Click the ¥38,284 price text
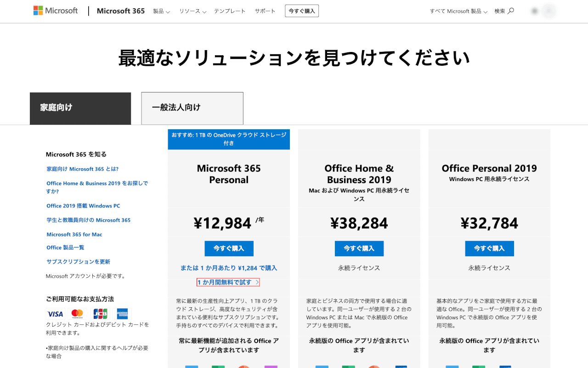This screenshot has width=588, height=368. click(359, 223)
